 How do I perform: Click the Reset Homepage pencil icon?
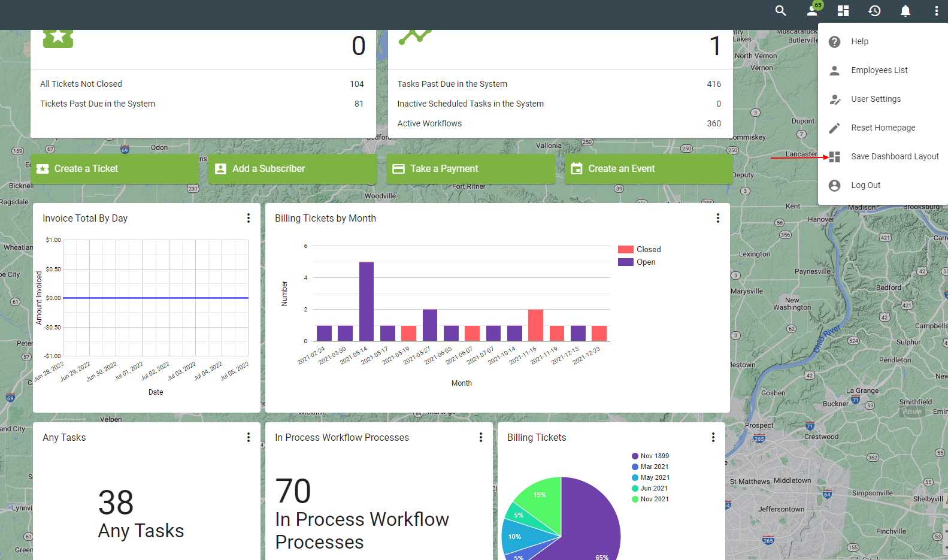pyautogui.click(x=834, y=128)
